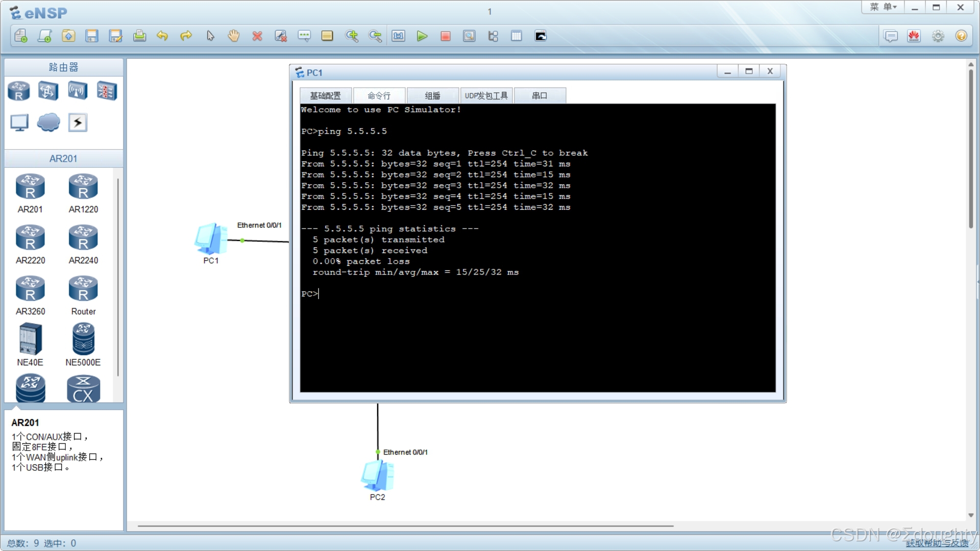Click the 获取帮助与反馈 link
The image size is (980, 551).
937,543
